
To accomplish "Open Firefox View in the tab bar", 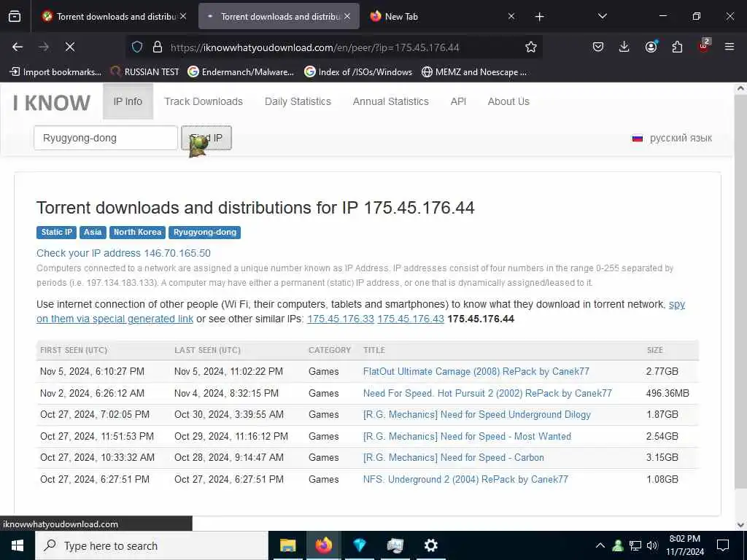I will 15,17.
